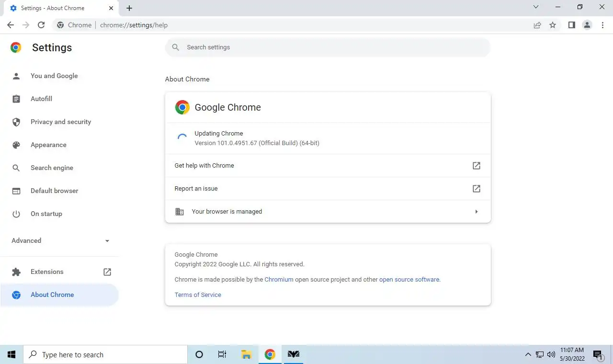Open Windows Start menu
This screenshot has height=364, width=613.
click(11, 354)
